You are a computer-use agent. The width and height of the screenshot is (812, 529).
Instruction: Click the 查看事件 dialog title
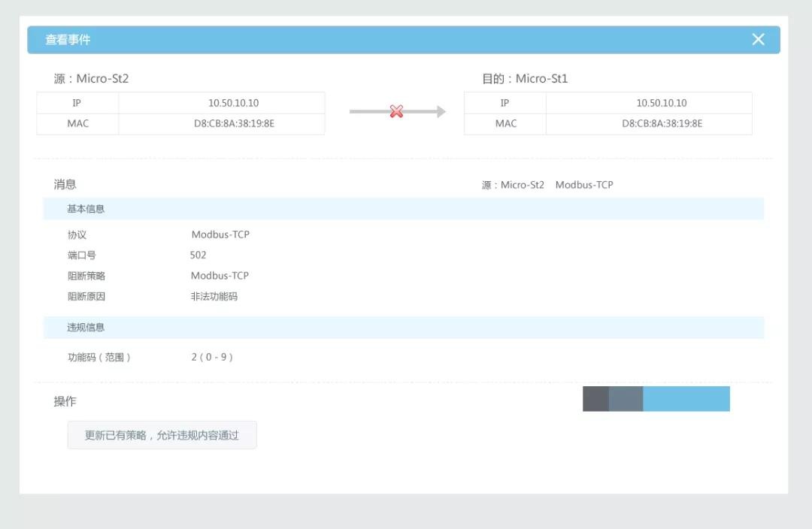68,40
